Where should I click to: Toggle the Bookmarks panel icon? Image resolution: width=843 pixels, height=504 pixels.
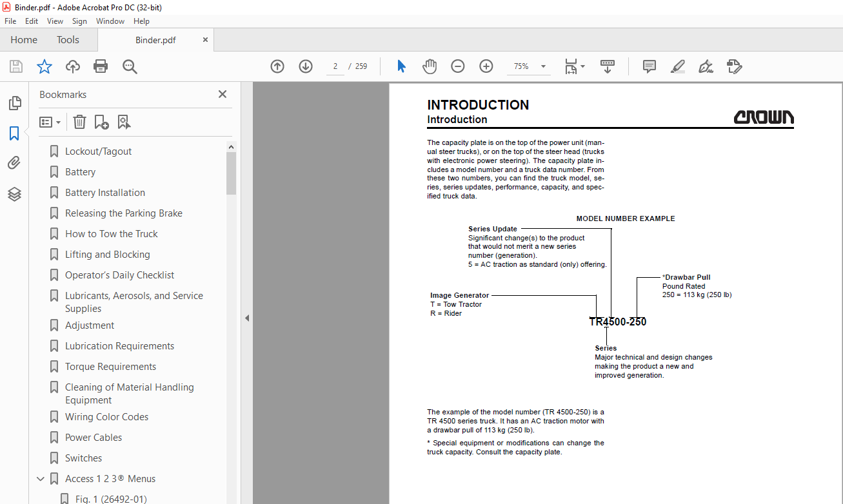click(14, 133)
